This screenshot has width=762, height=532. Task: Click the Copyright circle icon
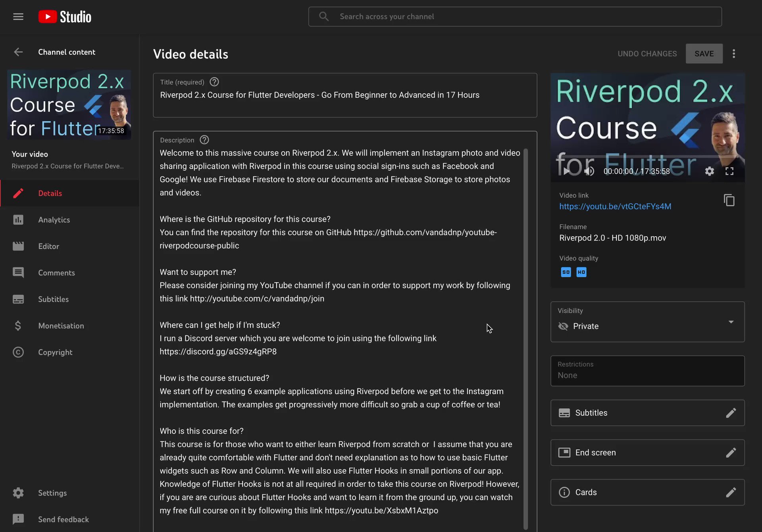[x=18, y=352]
